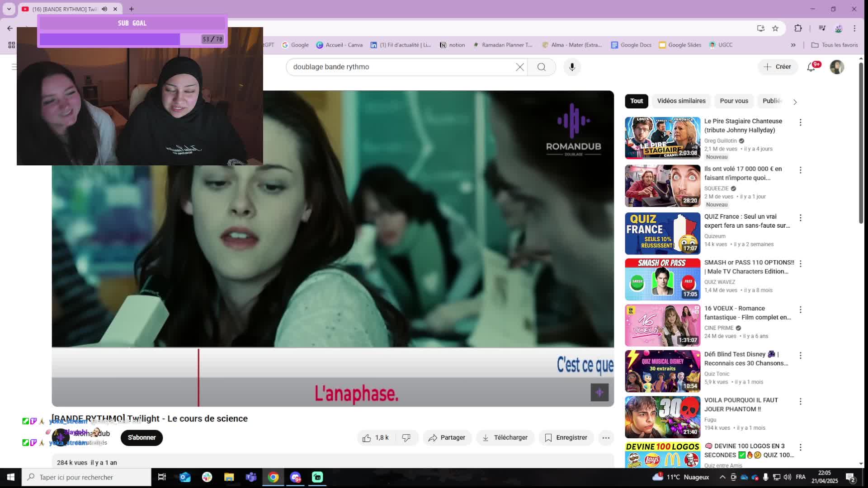The width and height of the screenshot is (868, 488).
Task: Open options for QUIZ France video
Action: click(x=801, y=218)
